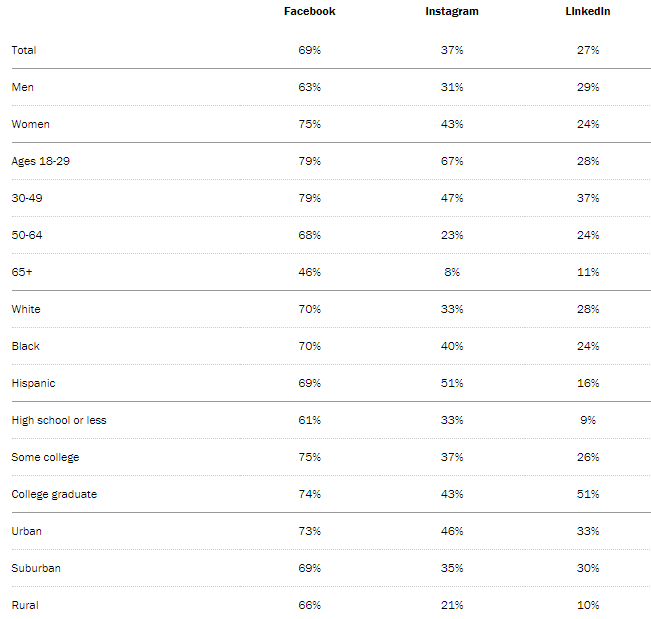Click the LinkedIn column header
The height and width of the screenshot is (619, 651).
587,12
